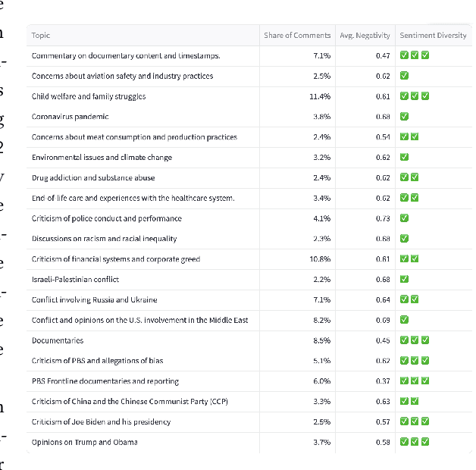Select the Drug addiction and substance abuse topic
The image size is (476, 470).
point(93,177)
